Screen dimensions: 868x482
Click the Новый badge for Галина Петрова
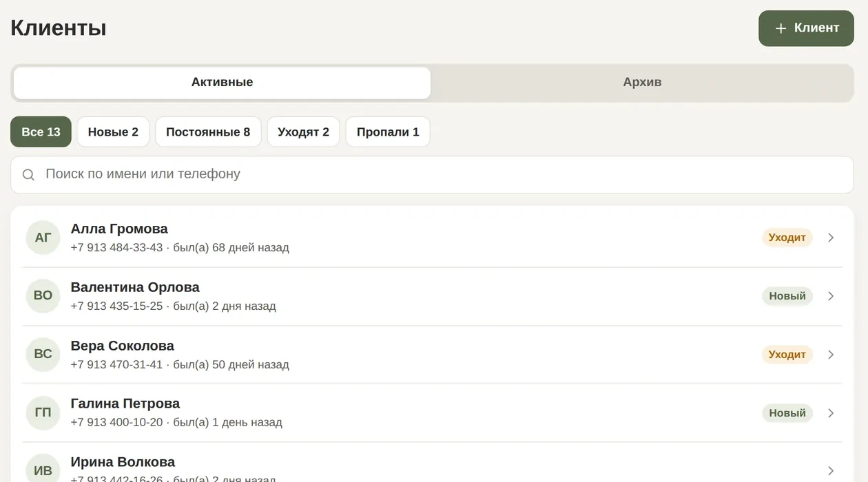tap(787, 413)
